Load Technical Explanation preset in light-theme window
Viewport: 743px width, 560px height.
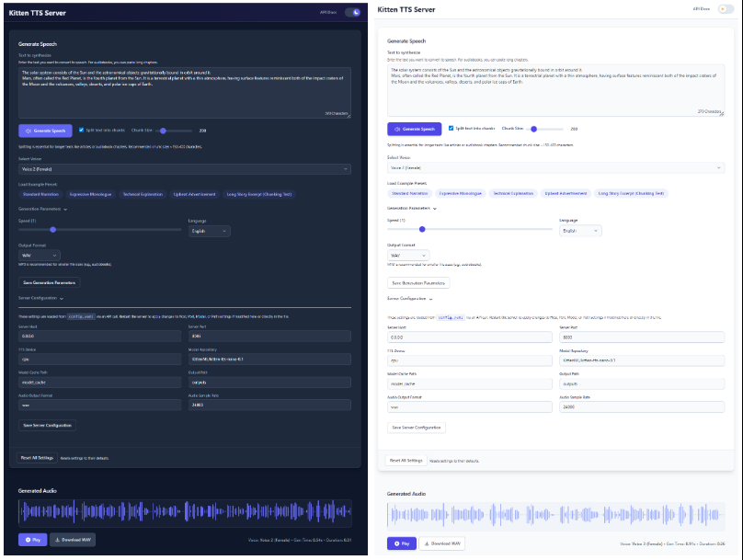513,193
